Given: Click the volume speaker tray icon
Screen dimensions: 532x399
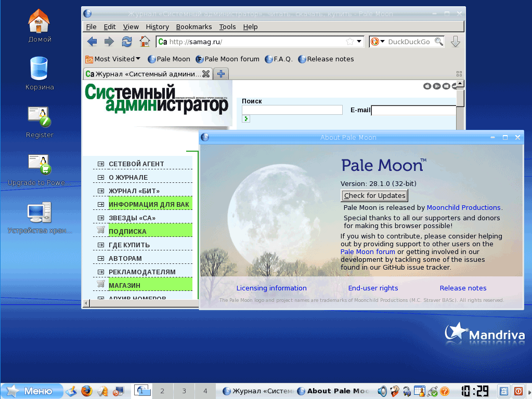Looking at the screenshot, I should click(382, 391).
